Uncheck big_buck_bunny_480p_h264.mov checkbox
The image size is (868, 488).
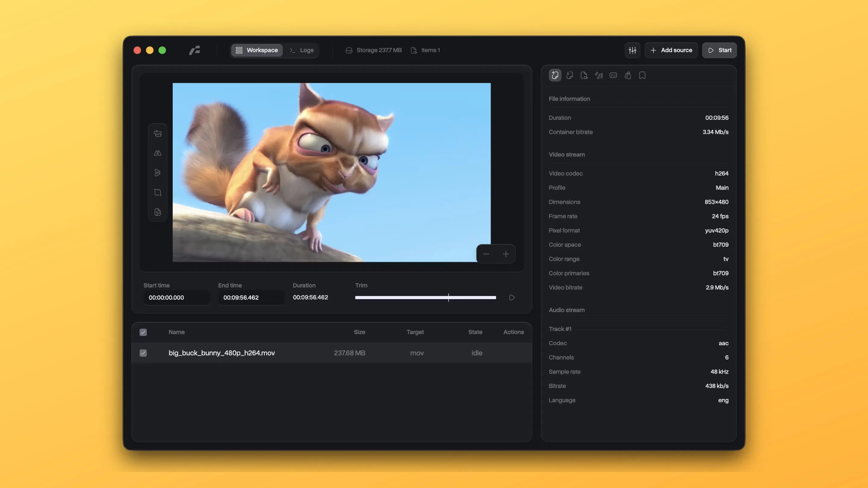pos(143,353)
